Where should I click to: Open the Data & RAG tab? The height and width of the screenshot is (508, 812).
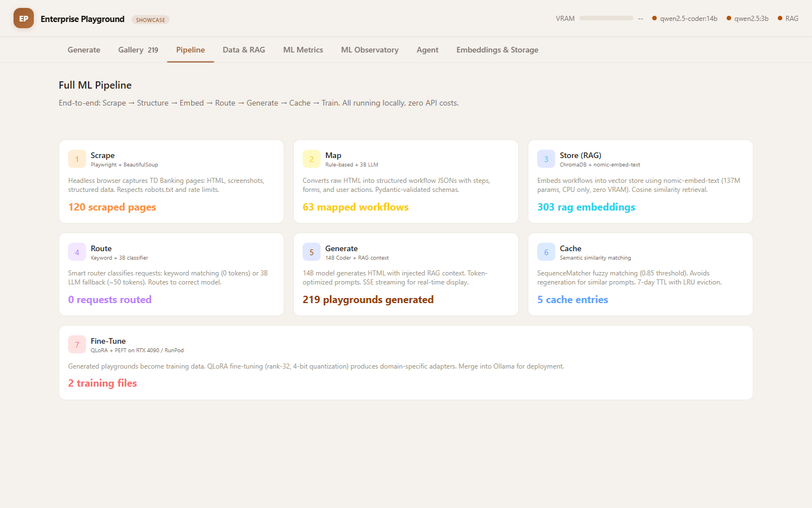click(x=244, y=50)
